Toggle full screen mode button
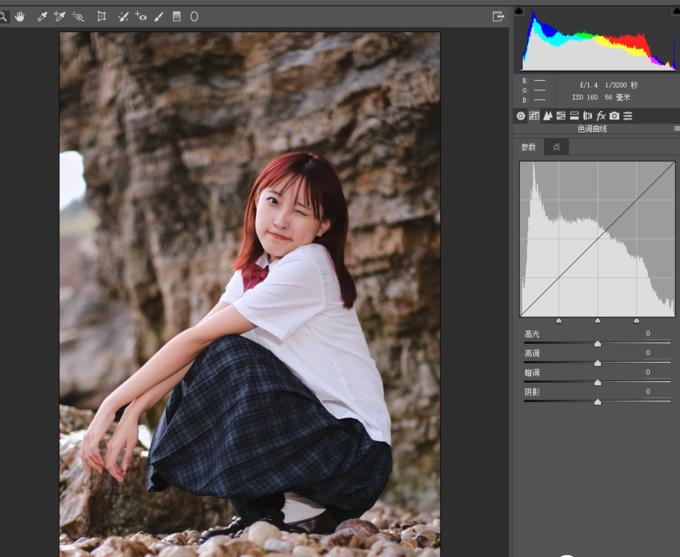Image resolution: width=680 pixels, height=557 pixels. tap(498, 16)
